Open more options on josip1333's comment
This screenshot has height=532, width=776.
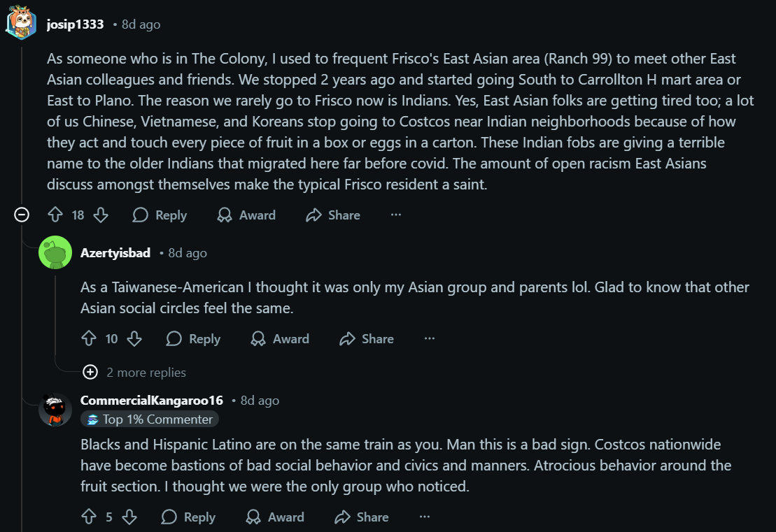click(396, 215)
